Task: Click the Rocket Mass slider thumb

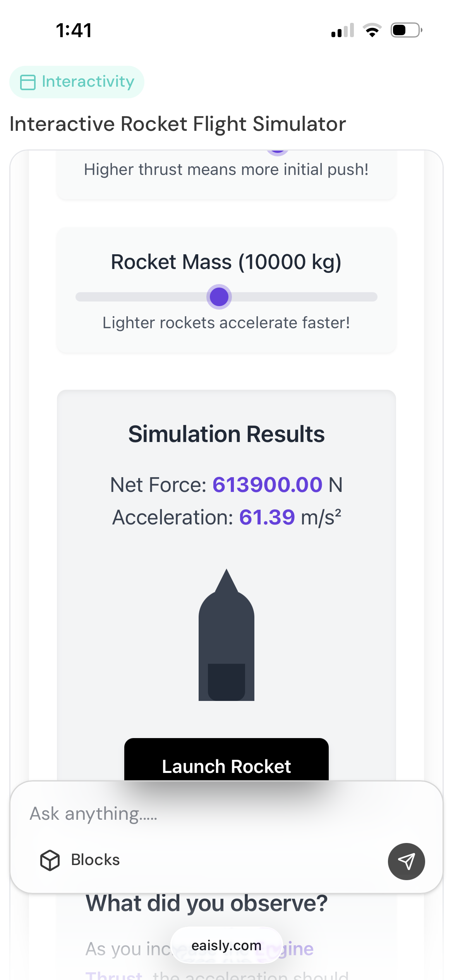Action: point(219,297)
